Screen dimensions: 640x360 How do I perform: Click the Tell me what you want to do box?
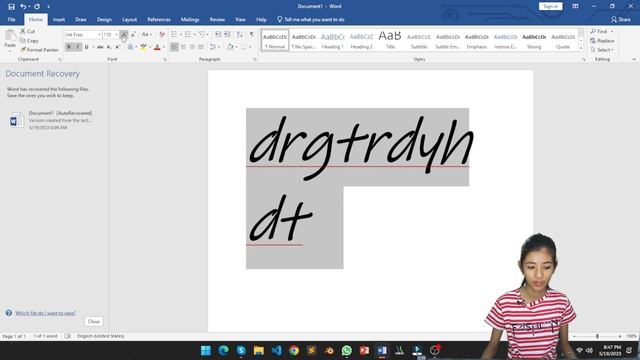[x=311, y=19]
